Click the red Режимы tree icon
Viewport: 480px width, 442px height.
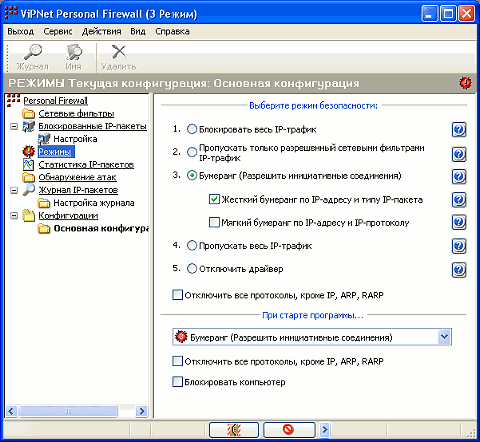[29, 152]
